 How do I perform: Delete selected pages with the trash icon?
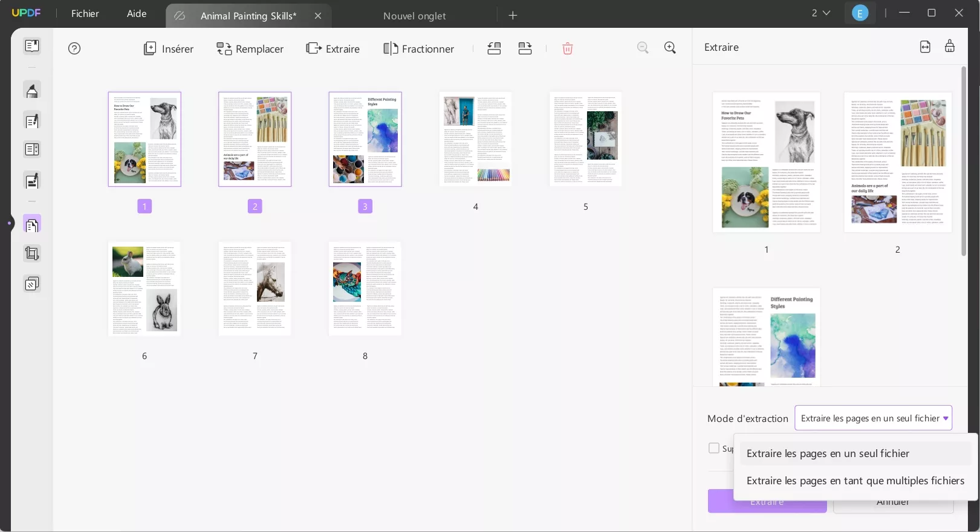[567, 48]
